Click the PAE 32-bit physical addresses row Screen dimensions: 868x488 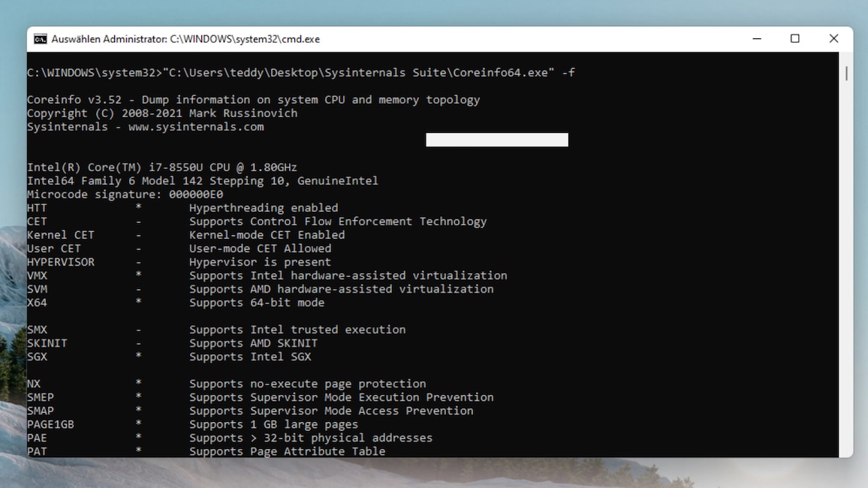click(225, 437)
